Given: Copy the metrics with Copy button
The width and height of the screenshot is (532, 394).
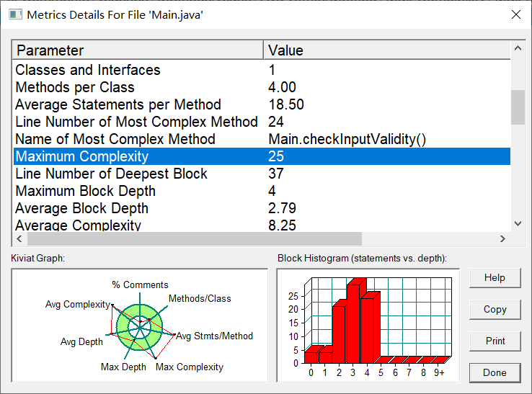Looking at the screenshot, I should pyautogui.click(x=495, y=309).
